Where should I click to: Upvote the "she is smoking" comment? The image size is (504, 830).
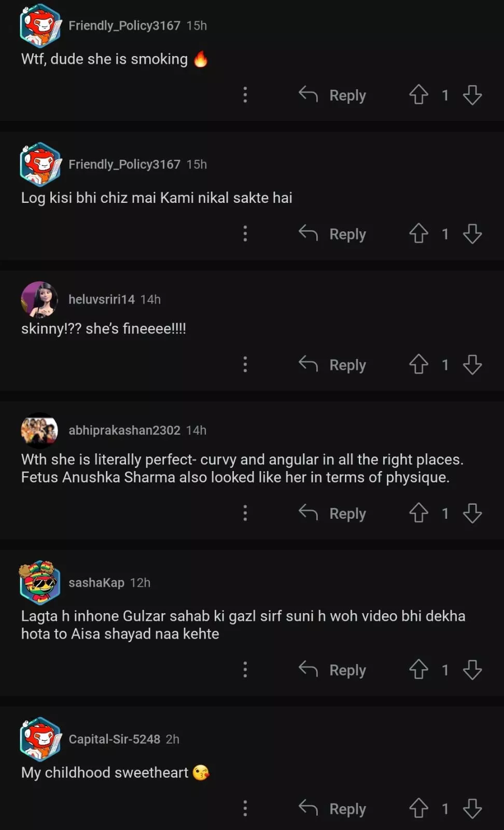pos(418,95)
